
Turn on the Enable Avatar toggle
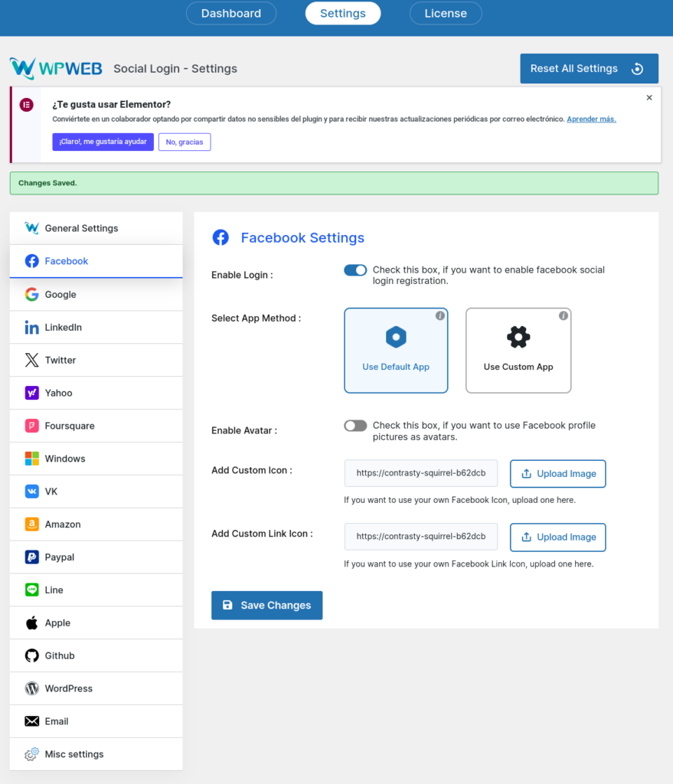tap(355, 426)
